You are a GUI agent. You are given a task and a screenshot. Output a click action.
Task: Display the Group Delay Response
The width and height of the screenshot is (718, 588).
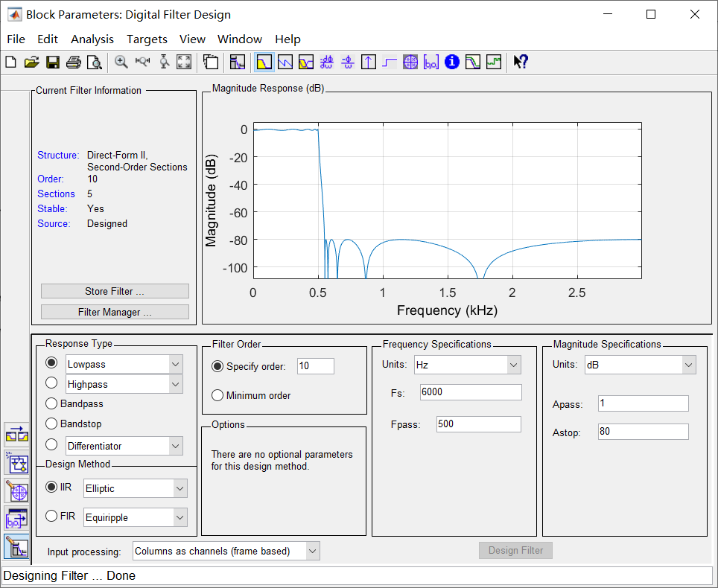tap(326, 62)
